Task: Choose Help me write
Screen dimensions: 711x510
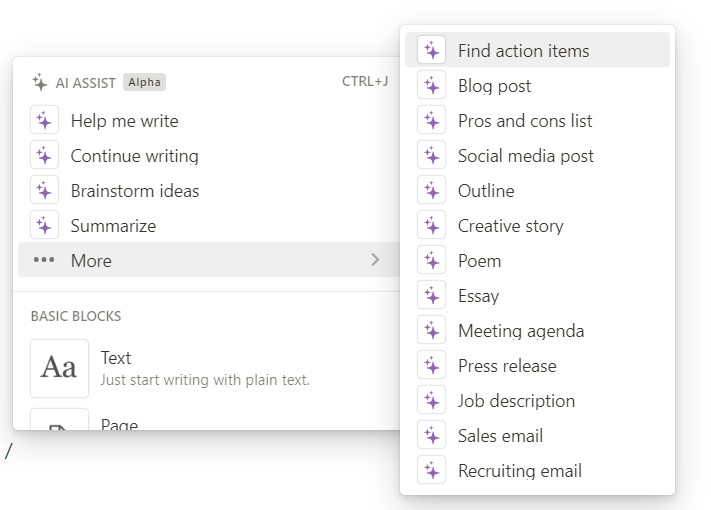Action: 209,121
